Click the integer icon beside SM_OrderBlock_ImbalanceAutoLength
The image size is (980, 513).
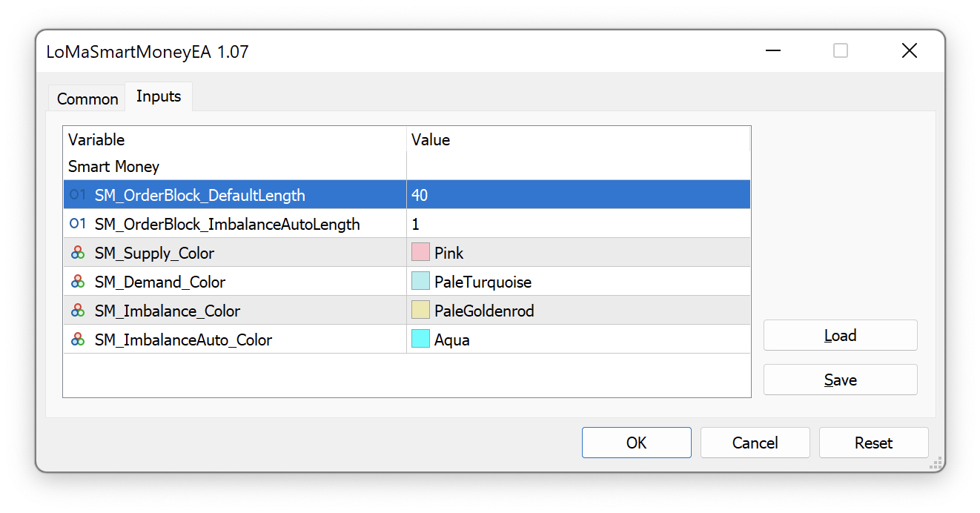click(x=78, y=223)
